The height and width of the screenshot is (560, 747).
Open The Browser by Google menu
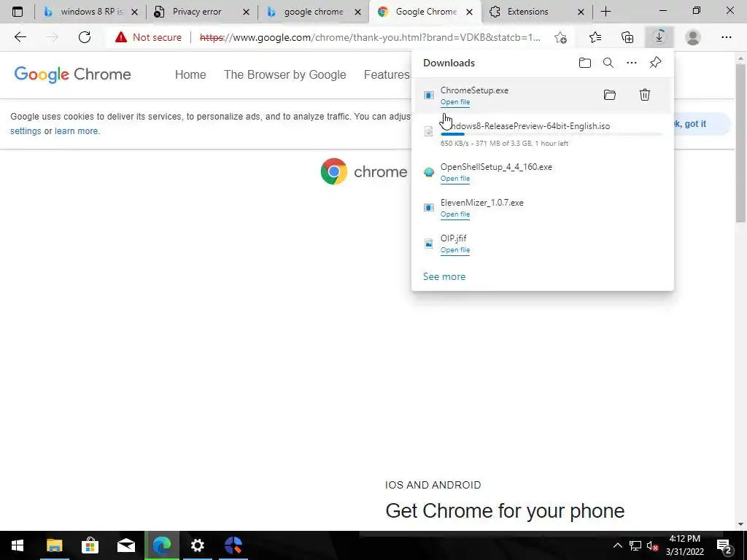pos(285,75)
